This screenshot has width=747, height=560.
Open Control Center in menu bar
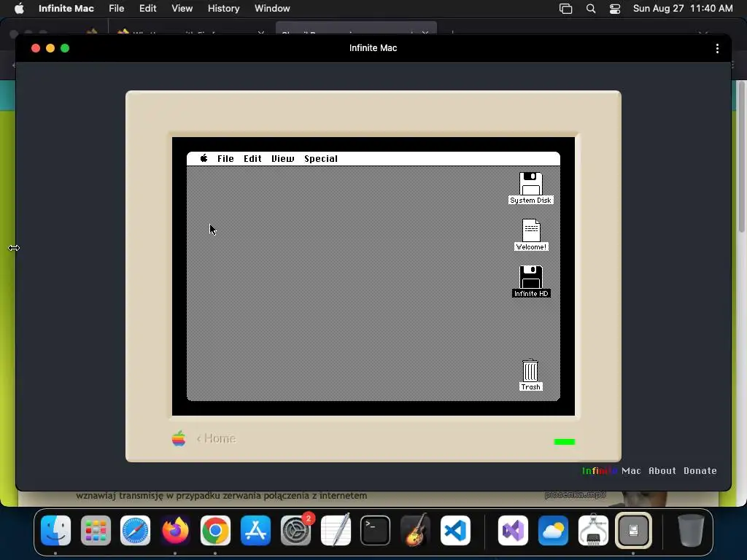[x=615, y=9]
